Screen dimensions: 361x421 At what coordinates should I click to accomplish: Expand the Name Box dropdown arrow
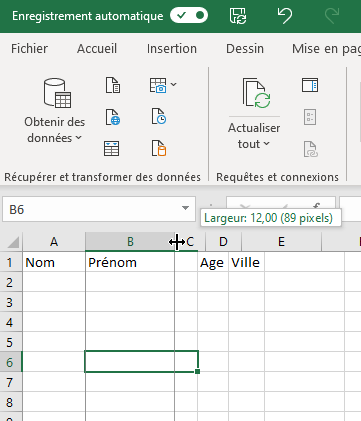(185, 208)
